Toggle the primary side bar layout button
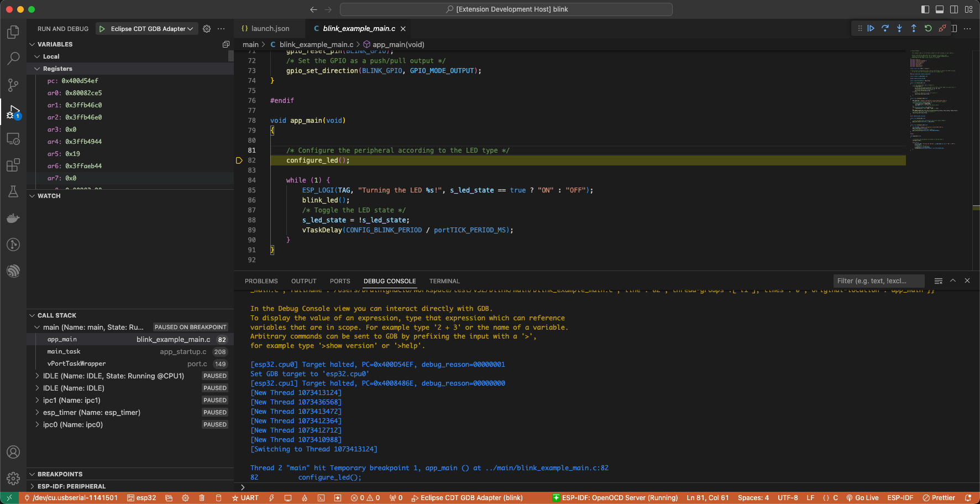The image size is (980, 504). pos(925,9)
